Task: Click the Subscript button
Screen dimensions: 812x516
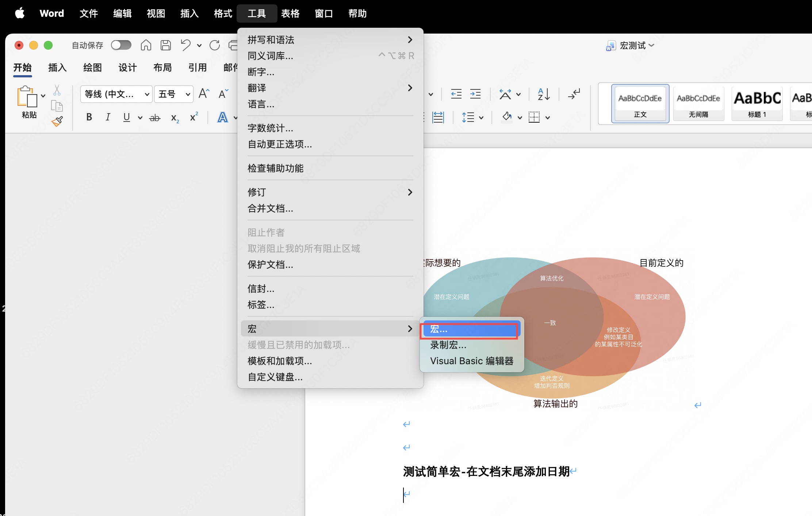Action: tap(175, 118)
